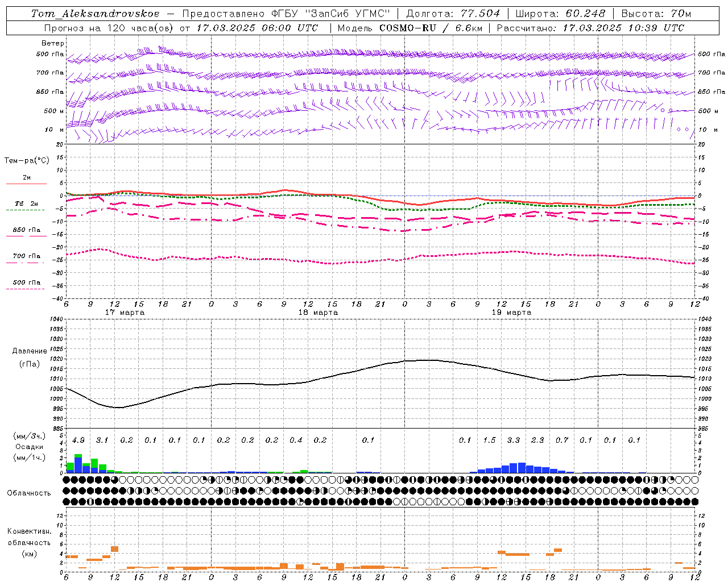Click the '19 марта' date label
This screenshot has width=728, height=582.
(x=511, y=312)
